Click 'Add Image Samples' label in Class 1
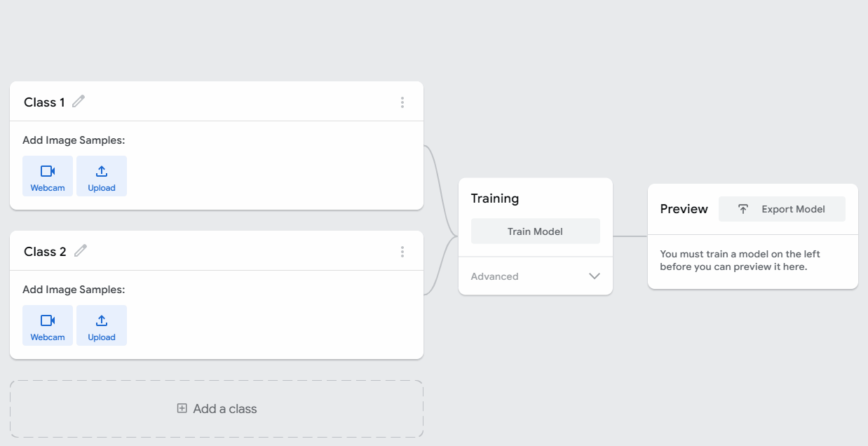The image size is (868, 446). pyautogui.click(x=74, y=140)
